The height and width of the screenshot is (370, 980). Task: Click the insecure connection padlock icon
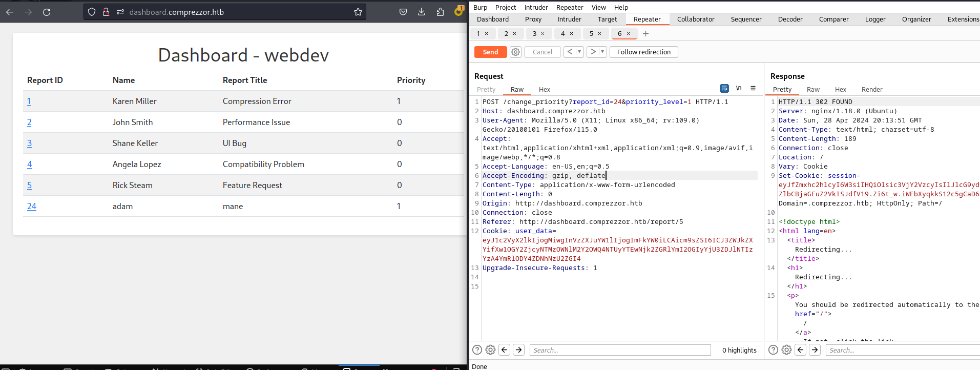point(106,12)
